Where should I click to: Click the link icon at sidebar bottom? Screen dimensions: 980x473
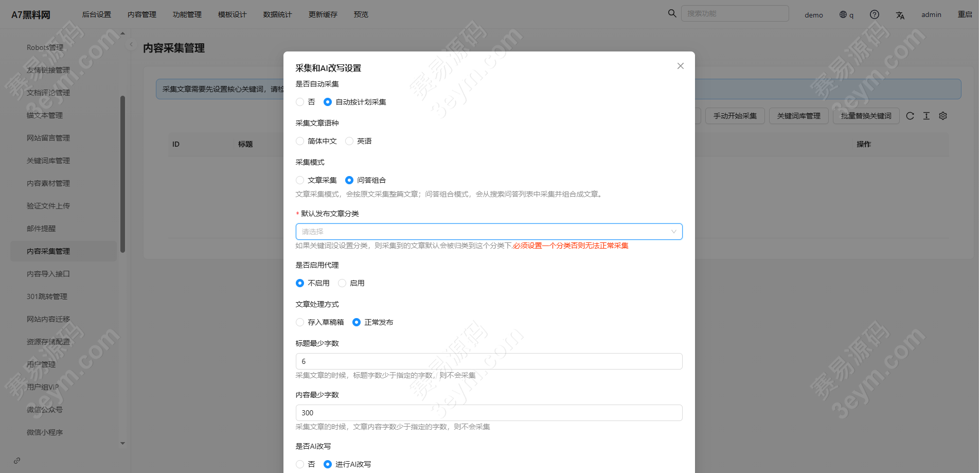(x=17, y=461)
